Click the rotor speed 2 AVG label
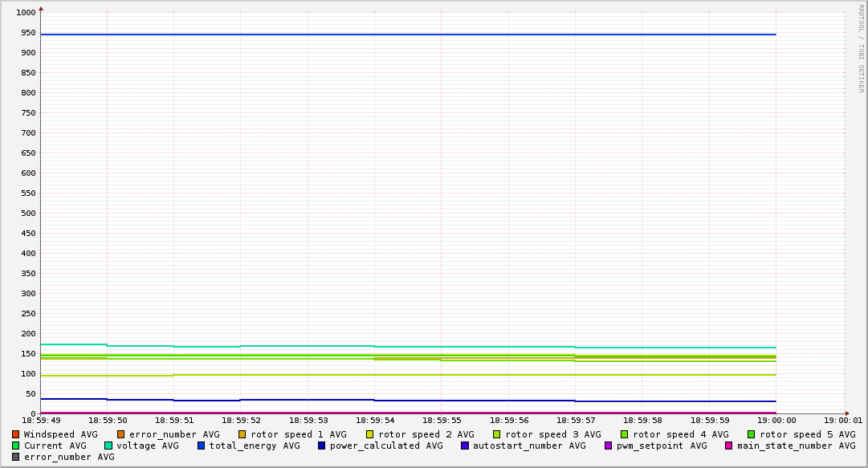 click(426, 434)
